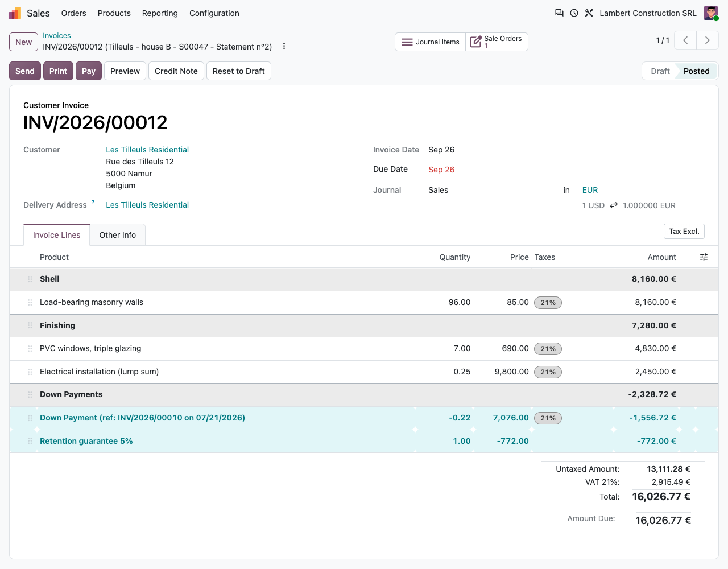Open the Journal Items smart button
This screenshot has height=569, width=728.
pyautogui.click(x=430, y=42)
